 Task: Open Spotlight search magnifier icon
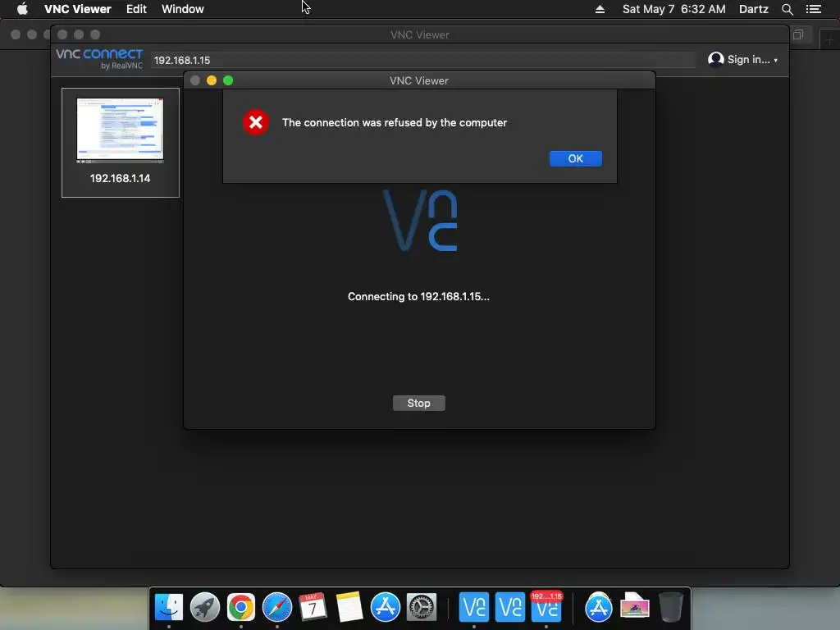pos(787,9)
